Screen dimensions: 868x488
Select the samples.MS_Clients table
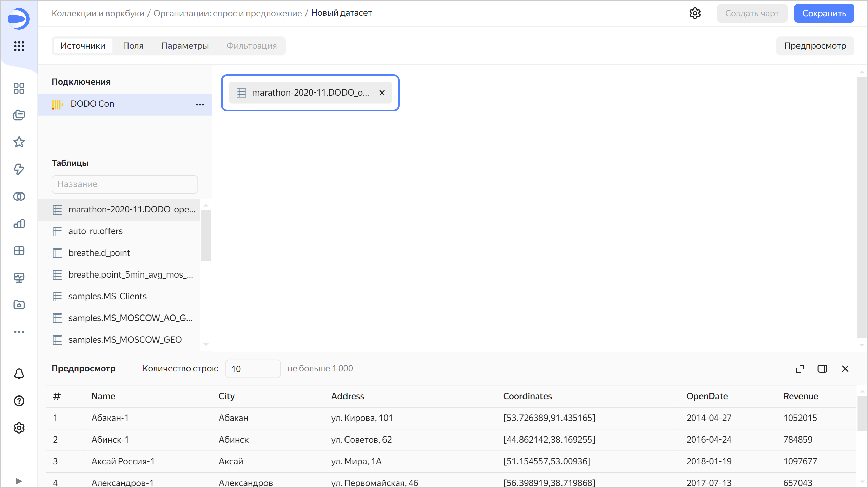(x=107, y=296)
